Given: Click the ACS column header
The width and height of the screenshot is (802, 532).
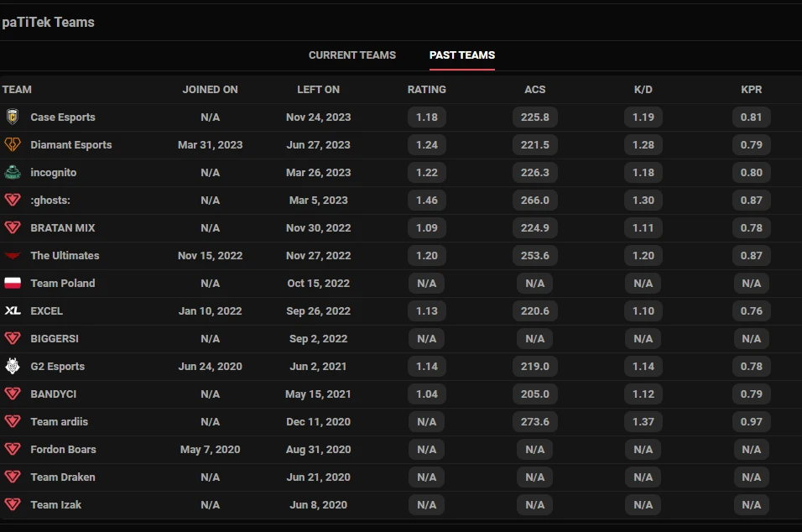Looking at the screenshot, I should coord(535,90).
